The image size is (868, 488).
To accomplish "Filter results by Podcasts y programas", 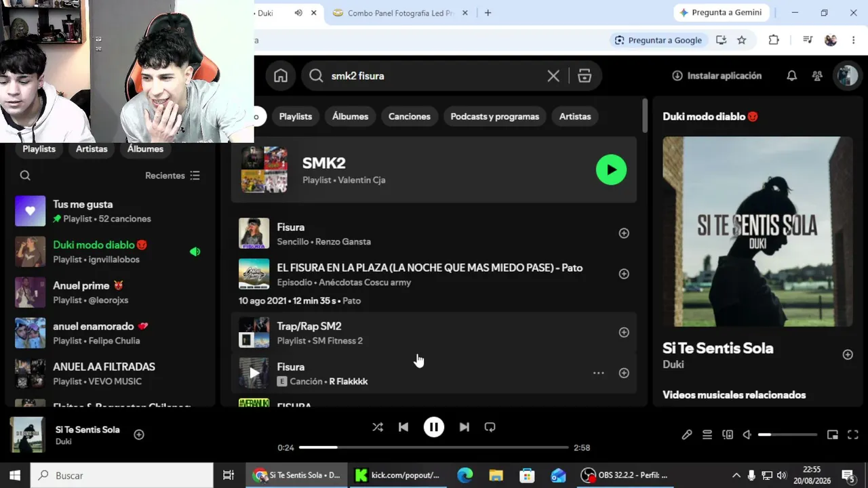I will coord(495,117).
